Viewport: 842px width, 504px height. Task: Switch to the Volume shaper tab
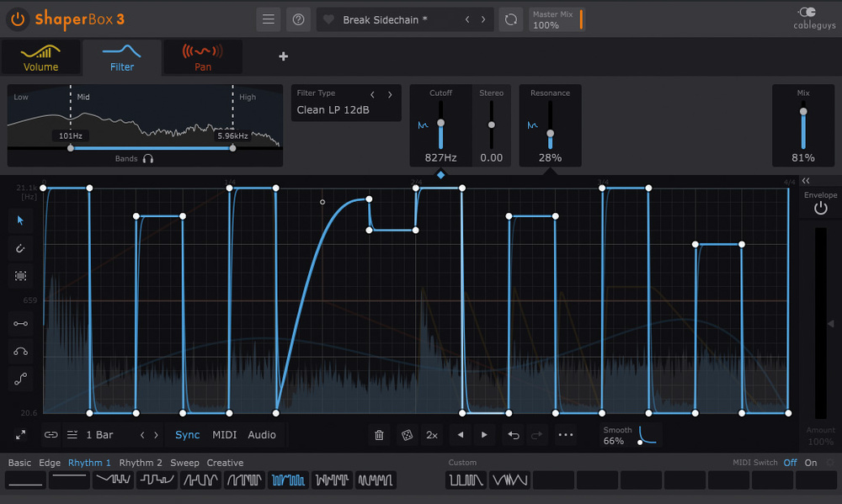tap(40, 57)
